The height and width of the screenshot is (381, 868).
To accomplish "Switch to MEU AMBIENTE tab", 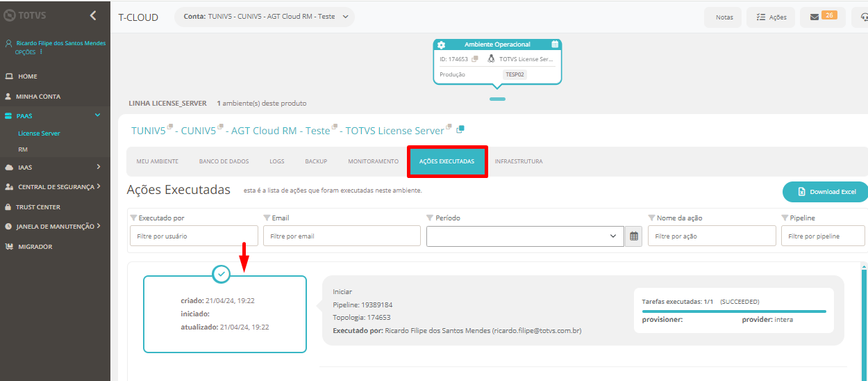I will click(x=157, y=161).
